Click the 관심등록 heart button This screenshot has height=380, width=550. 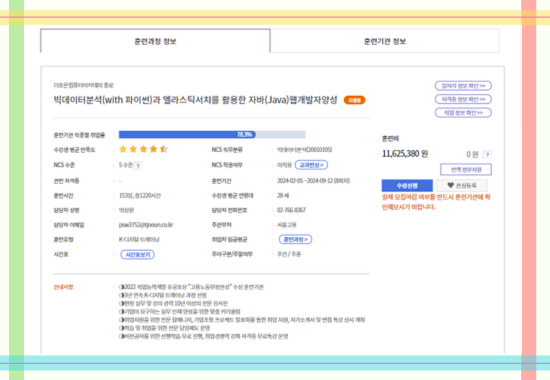(462, 185)
